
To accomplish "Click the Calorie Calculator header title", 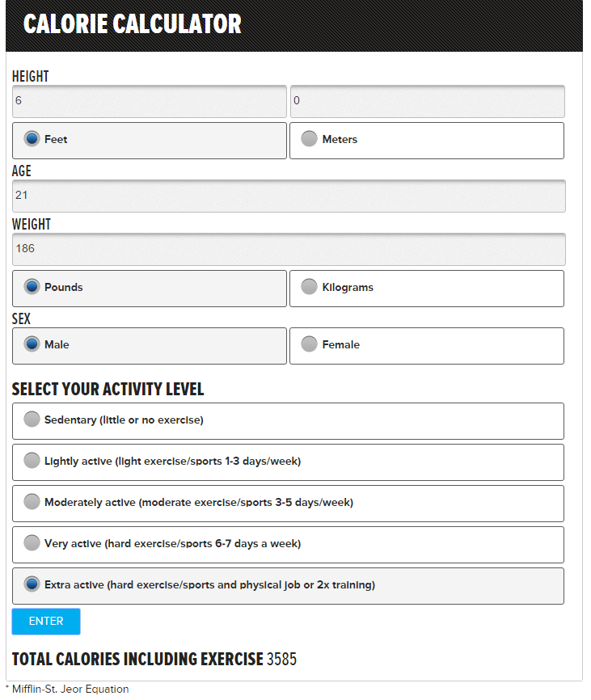I will [x=132, y=24].
